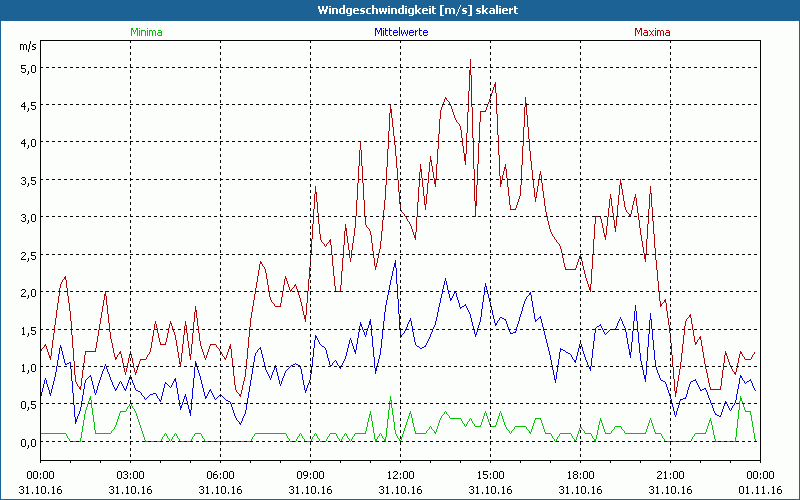
Task: Click the '4,5' y-axis value
Action: click(x=28, y=106)
